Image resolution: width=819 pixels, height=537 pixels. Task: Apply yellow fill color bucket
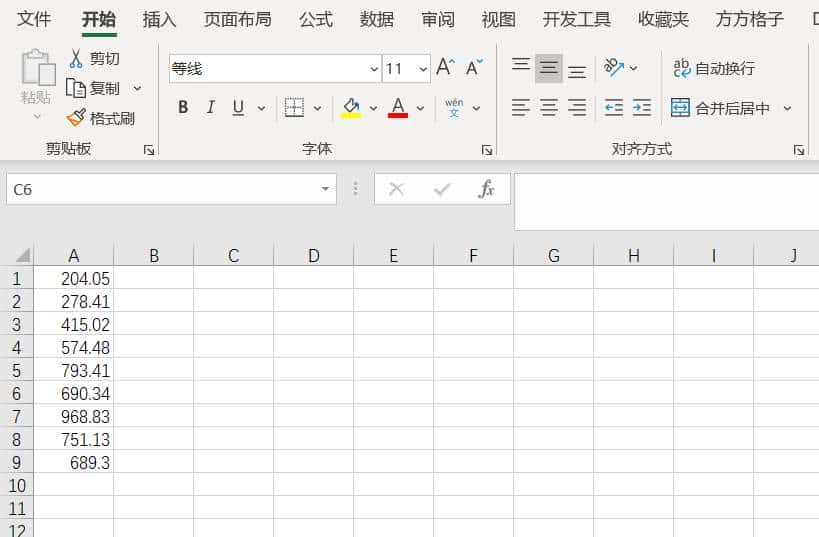(351, 108)
